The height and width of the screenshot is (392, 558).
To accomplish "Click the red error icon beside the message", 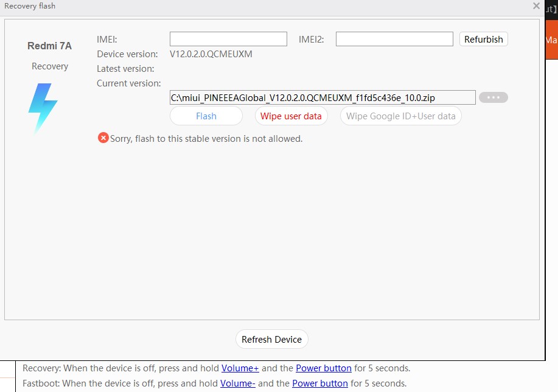I will [x=103, y=138].
